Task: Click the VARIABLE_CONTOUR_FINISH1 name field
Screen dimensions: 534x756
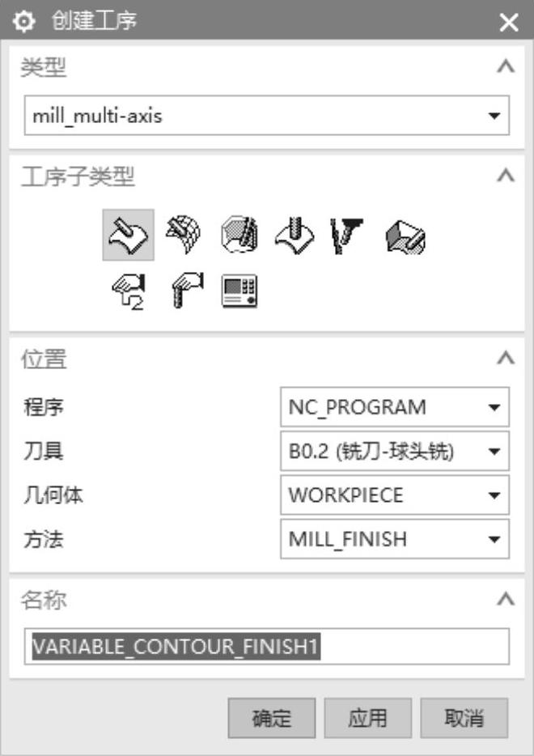Action: pyautogui.click(x=266, y=646)
